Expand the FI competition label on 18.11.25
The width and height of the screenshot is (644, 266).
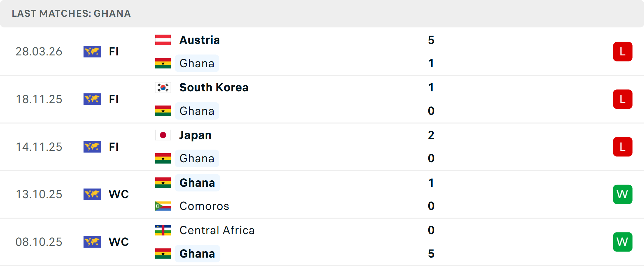point(114,99)
